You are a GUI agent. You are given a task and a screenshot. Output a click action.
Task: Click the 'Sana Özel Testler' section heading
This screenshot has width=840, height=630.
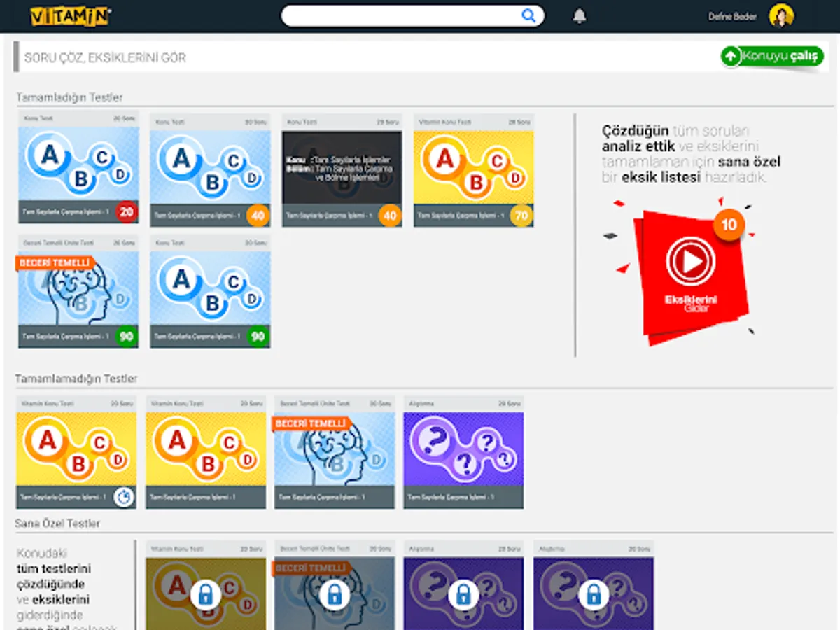tap(57, 524)
